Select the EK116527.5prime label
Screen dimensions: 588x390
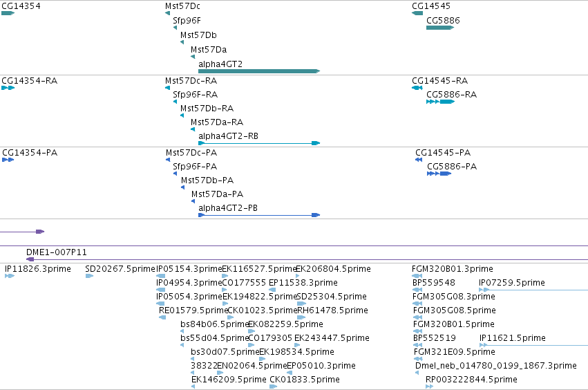click(x=260, y=269)
